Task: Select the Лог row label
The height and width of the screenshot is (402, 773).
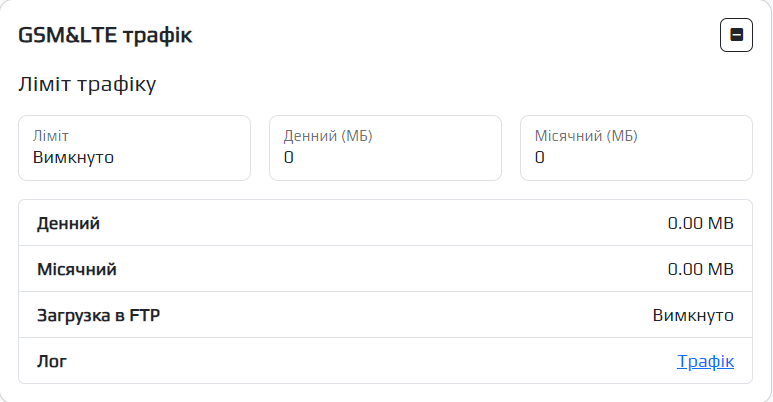Action: point(51,361)
